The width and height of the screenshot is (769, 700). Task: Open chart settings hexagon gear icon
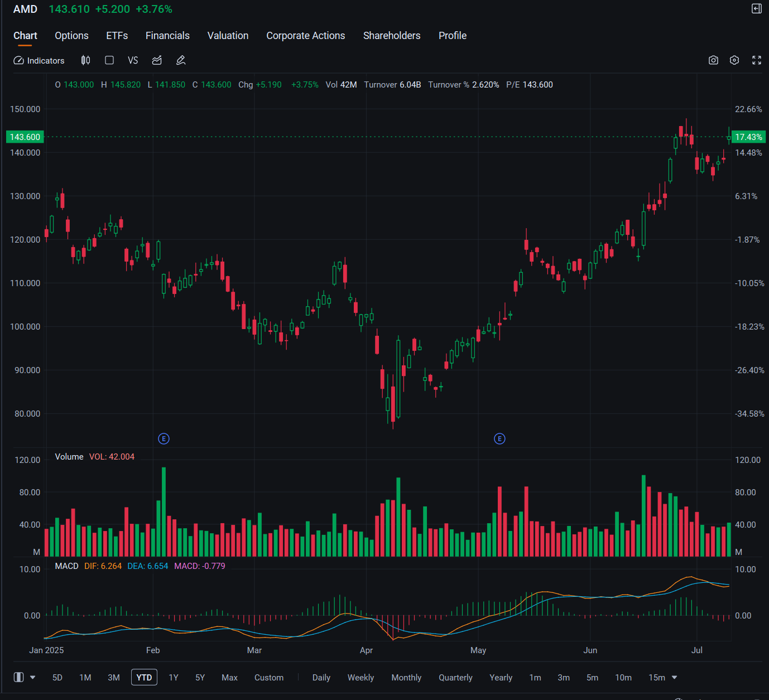(734, 60)
